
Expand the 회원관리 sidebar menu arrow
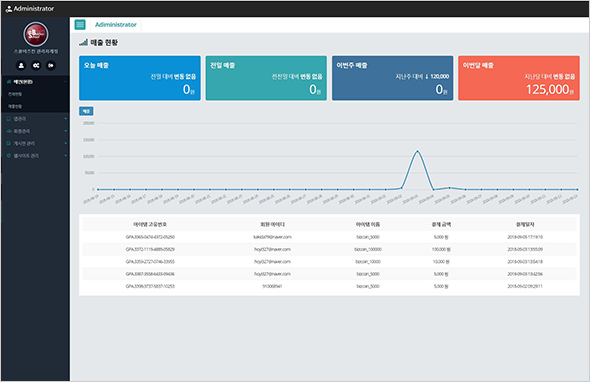(x=65, y=131)
